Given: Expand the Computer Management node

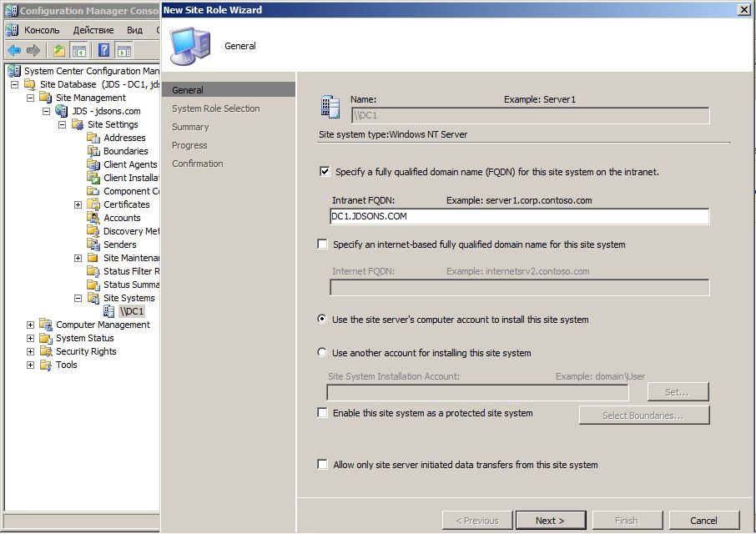Looking at the screenshot, I should point(30,325).
